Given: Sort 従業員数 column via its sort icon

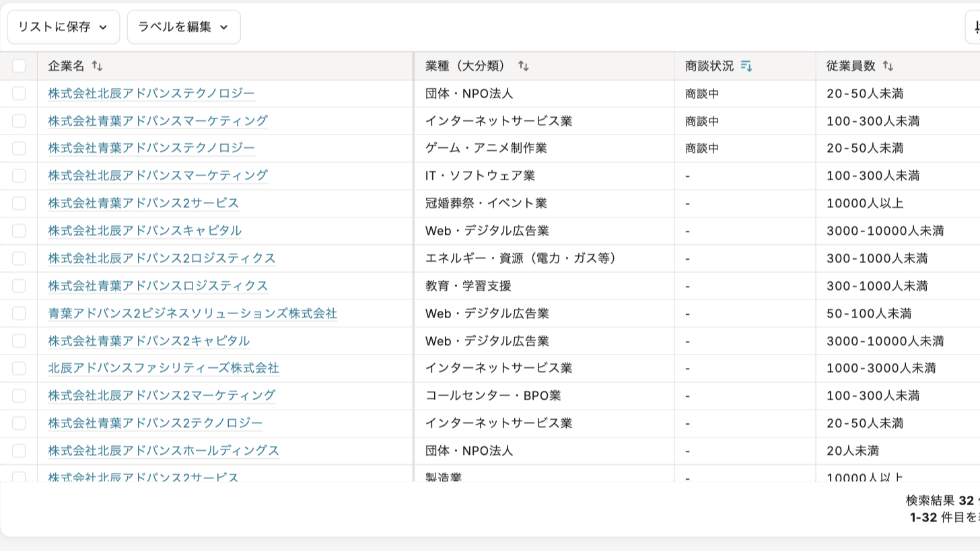Looking at the screenshot, I should click(x=888, y=66).
